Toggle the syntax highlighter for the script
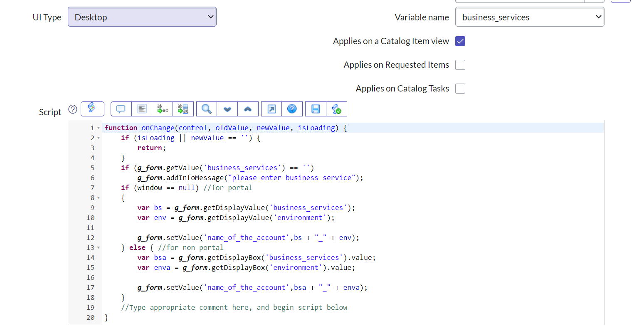644x331 pixels. tap(92, 109)
